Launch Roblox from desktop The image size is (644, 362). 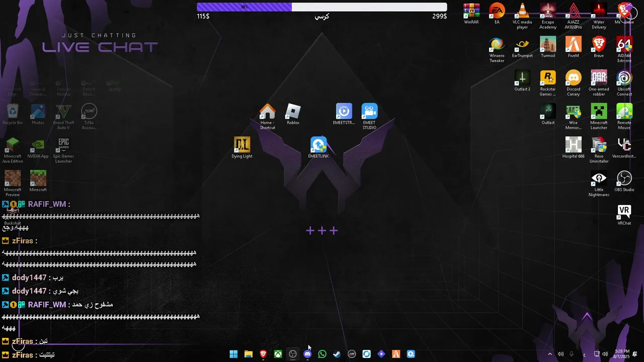[x=293, y=115]
